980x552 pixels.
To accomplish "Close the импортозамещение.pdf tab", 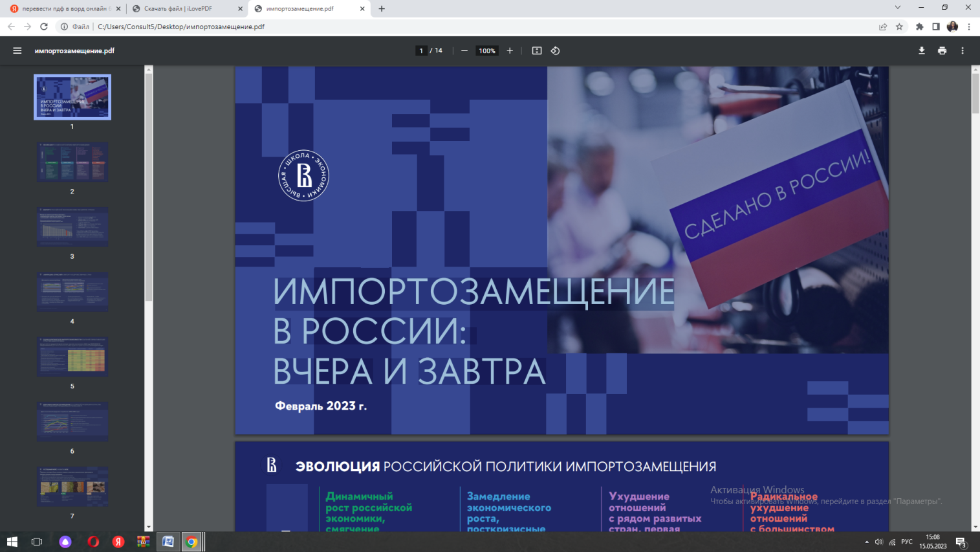I will 362,9.
